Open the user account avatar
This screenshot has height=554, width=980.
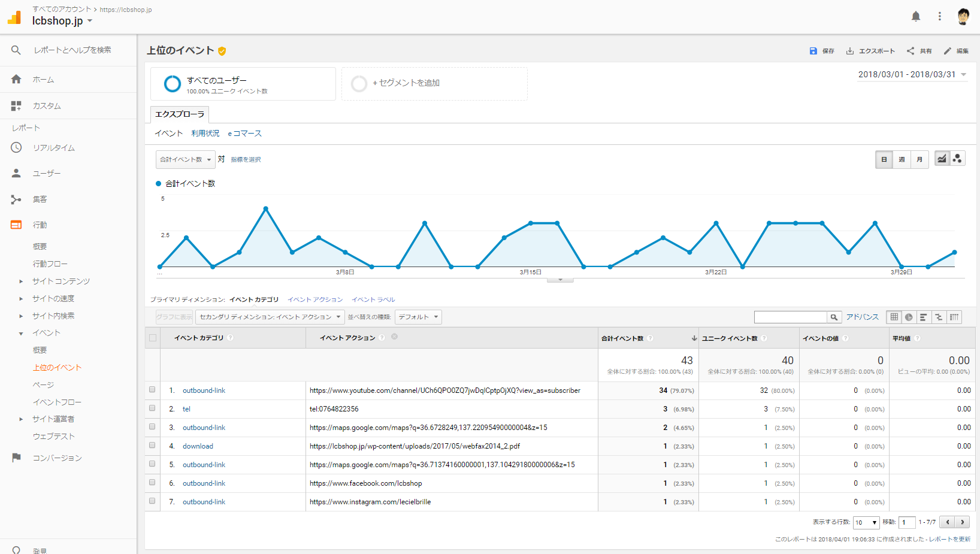[x=963, y=17]
